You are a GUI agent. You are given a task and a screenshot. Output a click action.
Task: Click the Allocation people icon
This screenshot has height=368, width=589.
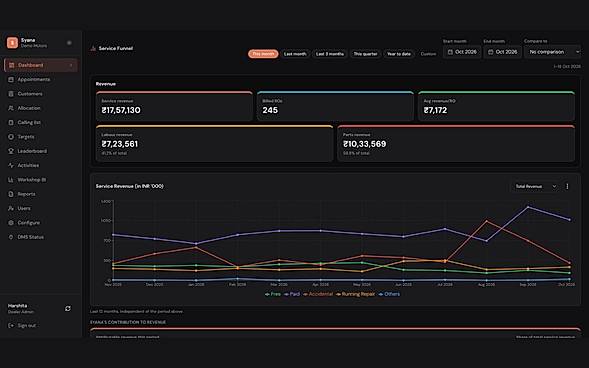11,108
